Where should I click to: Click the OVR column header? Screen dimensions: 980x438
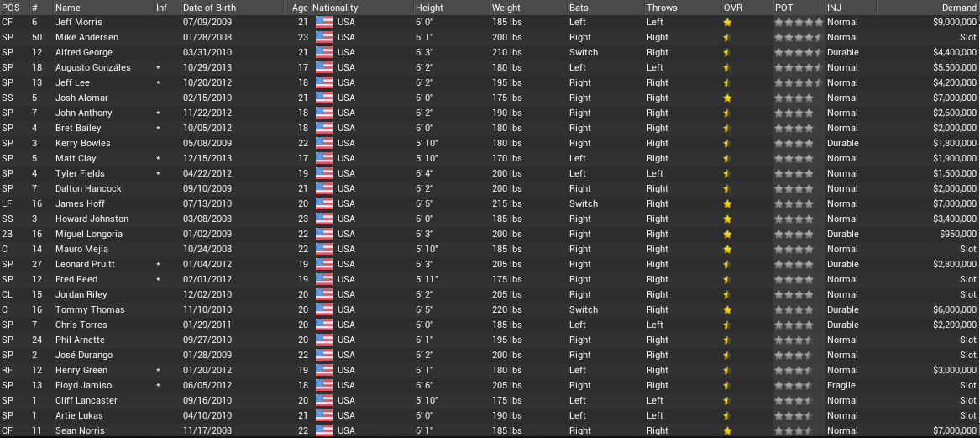(732, 8)
